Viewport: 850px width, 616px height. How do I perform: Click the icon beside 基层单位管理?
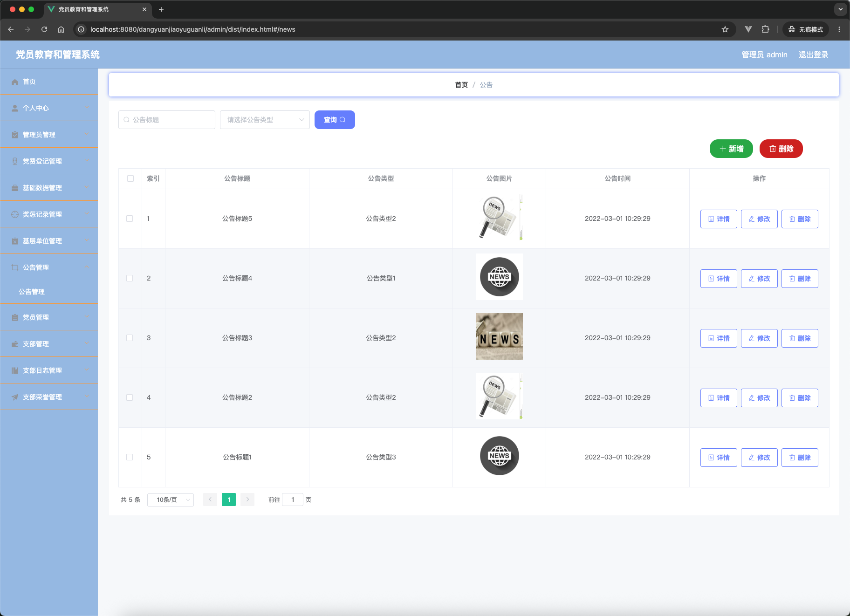tap(15, 241)
